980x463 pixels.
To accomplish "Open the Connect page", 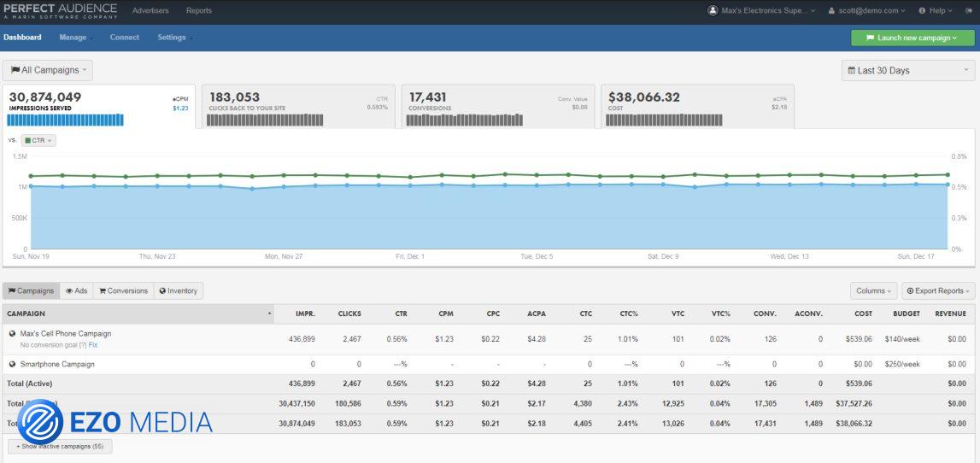I will pyautogui.click(x=125, y=38).
